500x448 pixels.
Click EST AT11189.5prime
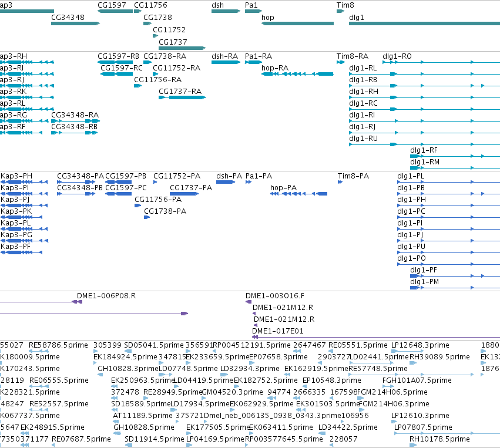point(115,422)
